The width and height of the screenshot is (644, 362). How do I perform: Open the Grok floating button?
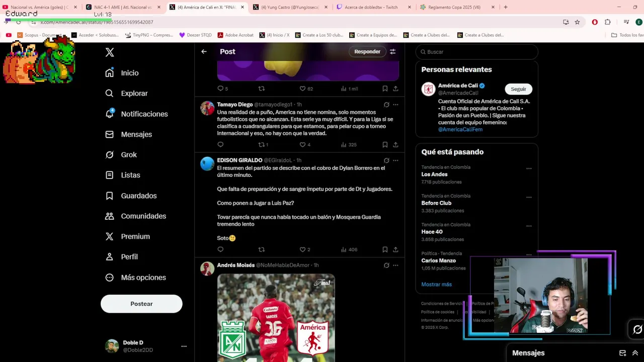tap(637, 329)
